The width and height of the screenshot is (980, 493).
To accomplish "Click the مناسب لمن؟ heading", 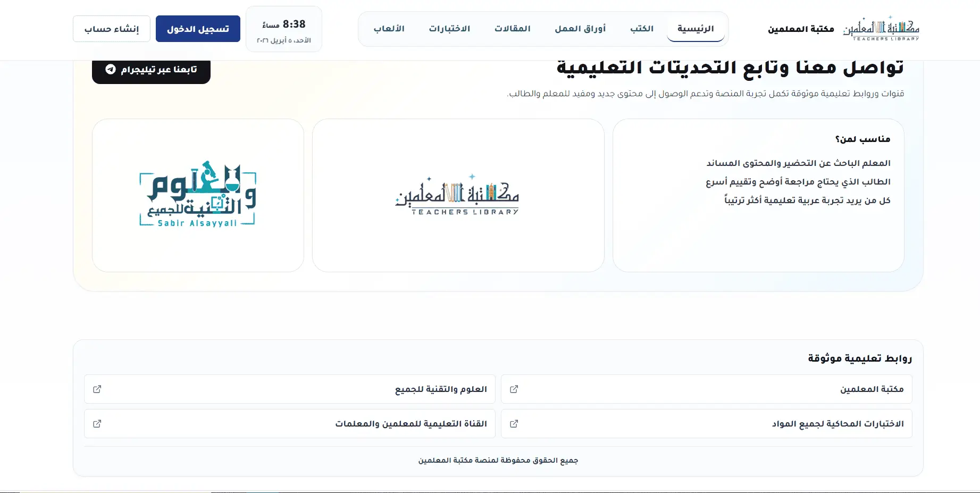I will [862, 139].
